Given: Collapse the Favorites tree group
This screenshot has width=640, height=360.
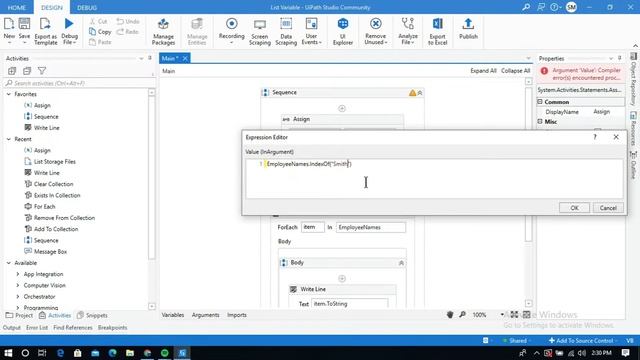Looking at the screenshot, I should tap(9, 94).
